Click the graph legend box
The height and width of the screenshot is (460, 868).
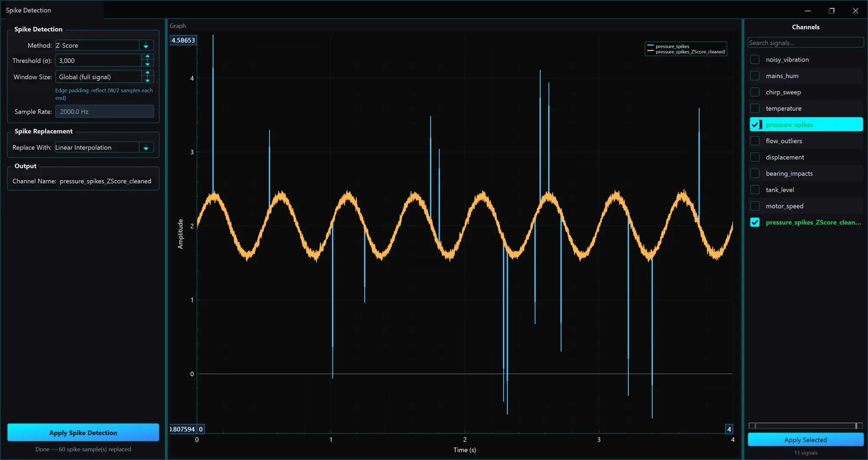point(686,49)
